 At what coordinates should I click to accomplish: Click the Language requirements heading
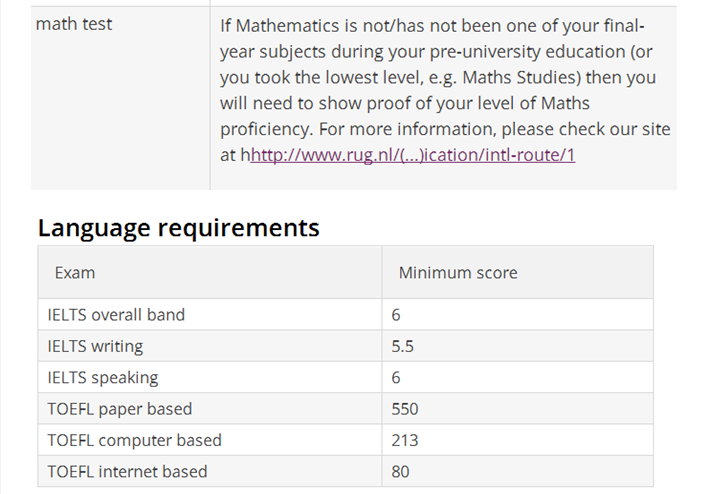pos(179,227)
